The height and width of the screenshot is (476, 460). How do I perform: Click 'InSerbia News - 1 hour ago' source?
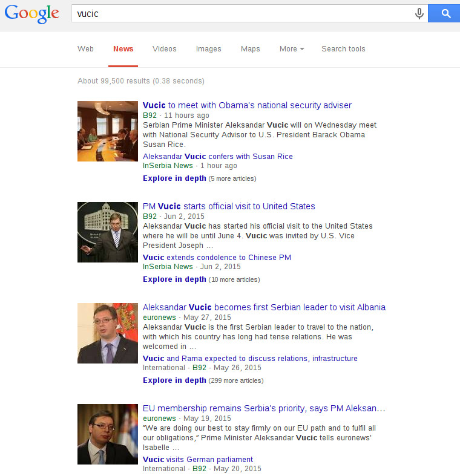click(190, 166)
